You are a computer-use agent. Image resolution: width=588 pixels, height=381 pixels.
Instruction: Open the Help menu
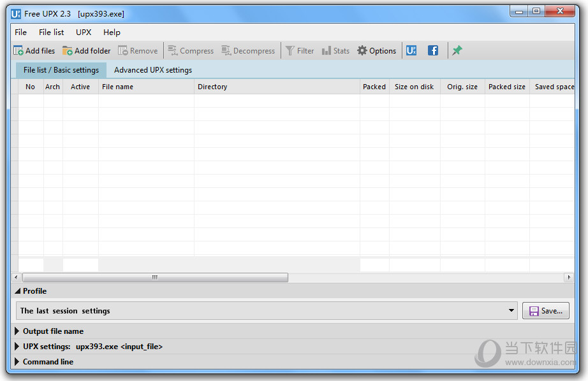pyautogui.click(x=112, y=32)
